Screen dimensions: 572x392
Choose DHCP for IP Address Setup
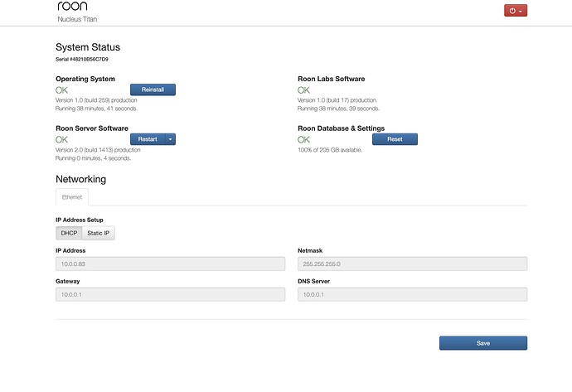click(x=69, y=233)
